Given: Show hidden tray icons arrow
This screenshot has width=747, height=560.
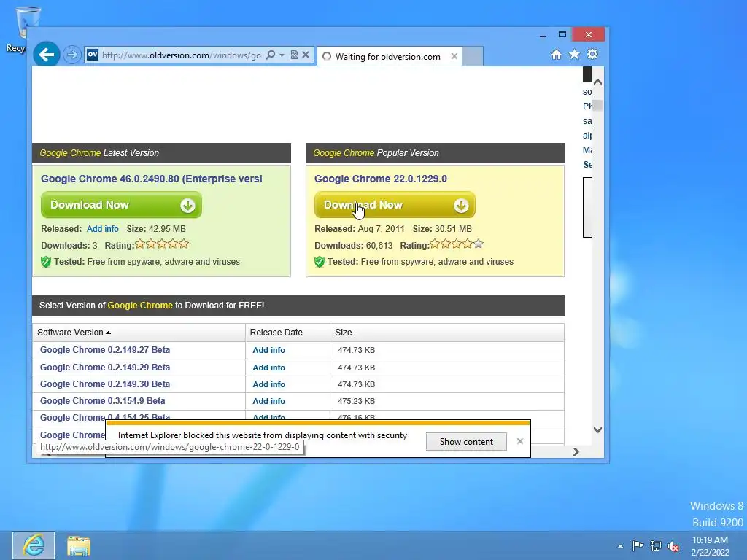Looking at the screenshot, I should coord(620,546).
